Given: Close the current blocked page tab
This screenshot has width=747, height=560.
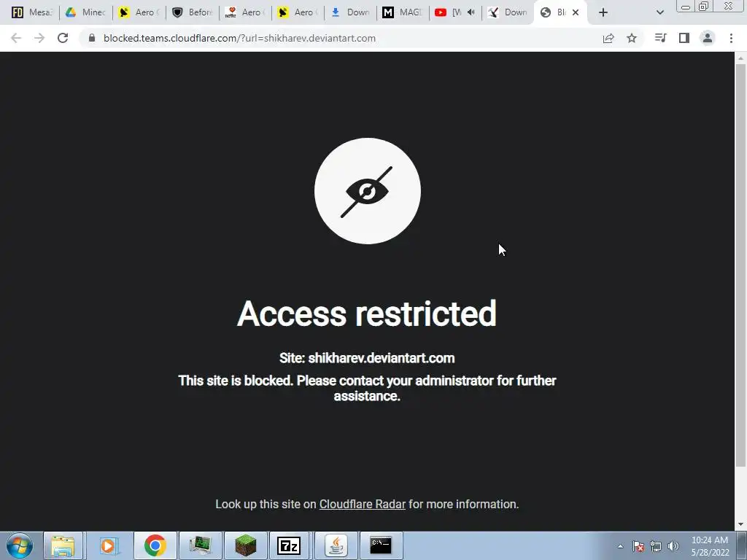Looking at the screenshot, I should (x=576, y=12).
